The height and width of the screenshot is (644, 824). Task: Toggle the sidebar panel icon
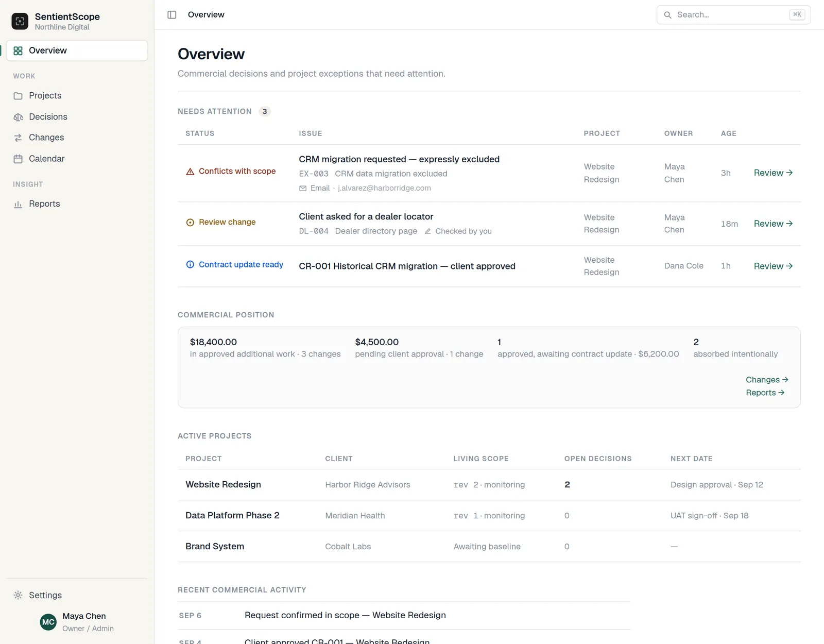tap(172, 15)
